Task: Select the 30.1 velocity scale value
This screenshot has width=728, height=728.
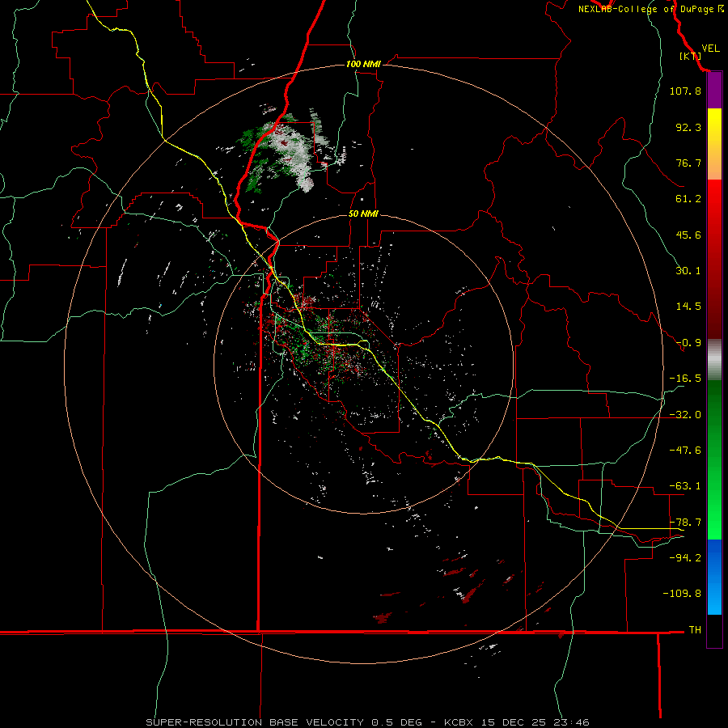Action: (688, 271)
